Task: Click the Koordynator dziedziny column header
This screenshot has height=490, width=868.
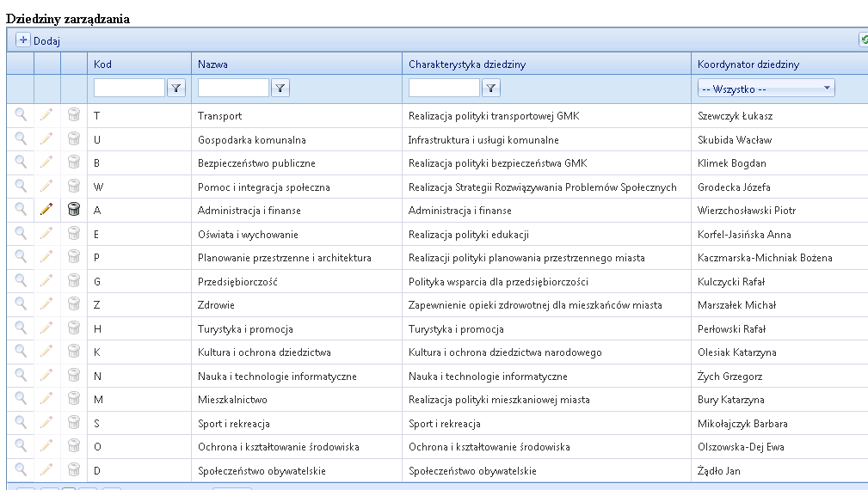Action: pos(748,64)
